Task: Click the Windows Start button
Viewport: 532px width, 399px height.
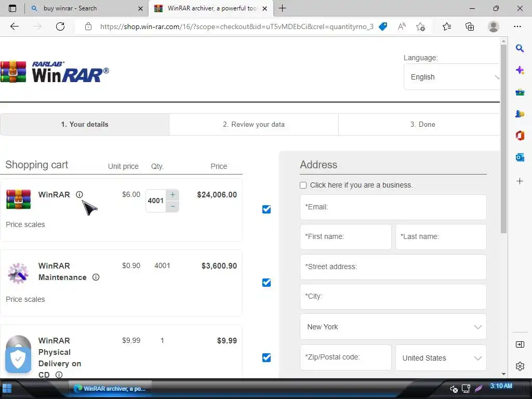Action: coord(7,388)
